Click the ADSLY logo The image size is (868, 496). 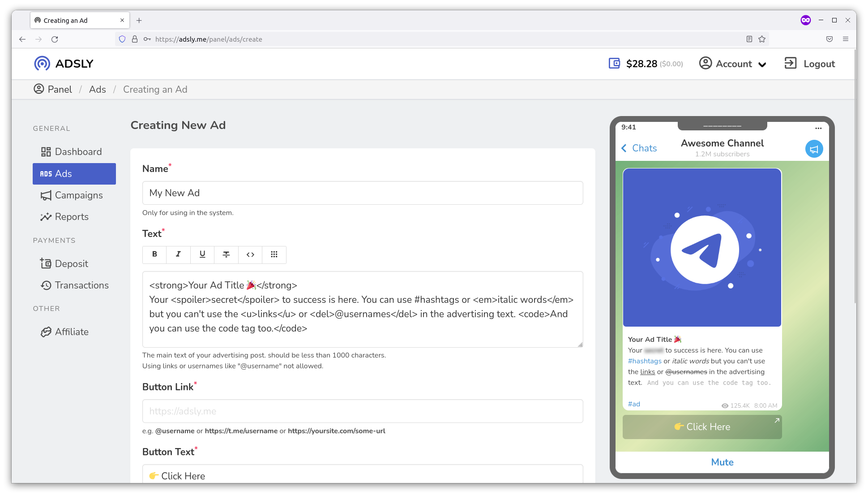(64, 64)
